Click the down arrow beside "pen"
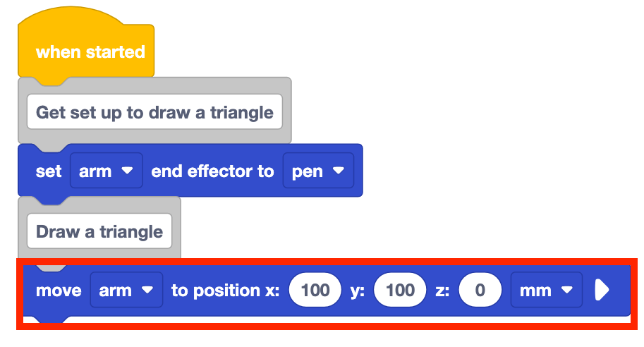The width and height of the screenshot is (644, 347). pyautogui.click(x=339, y=171)
